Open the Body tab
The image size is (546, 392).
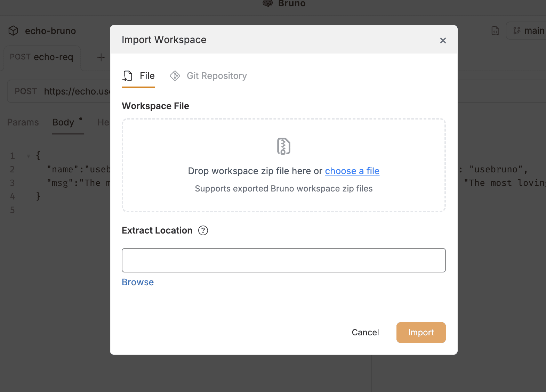click(63, 122)
